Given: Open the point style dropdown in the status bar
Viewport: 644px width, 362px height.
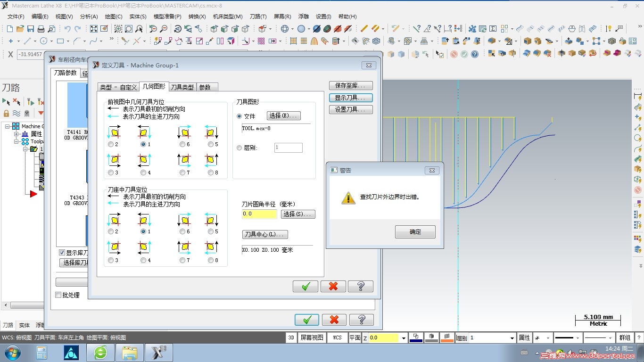Looking at the screenshot, I should click(548, 338).
